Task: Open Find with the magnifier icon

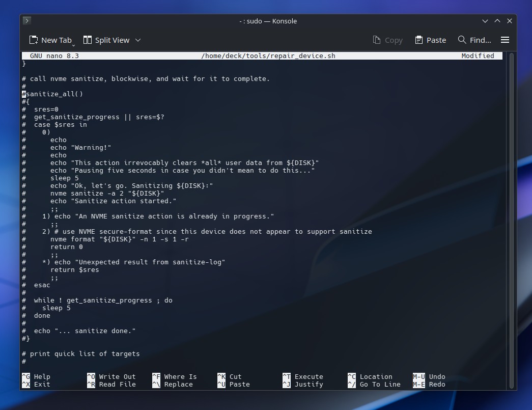Action: point(461,40)
